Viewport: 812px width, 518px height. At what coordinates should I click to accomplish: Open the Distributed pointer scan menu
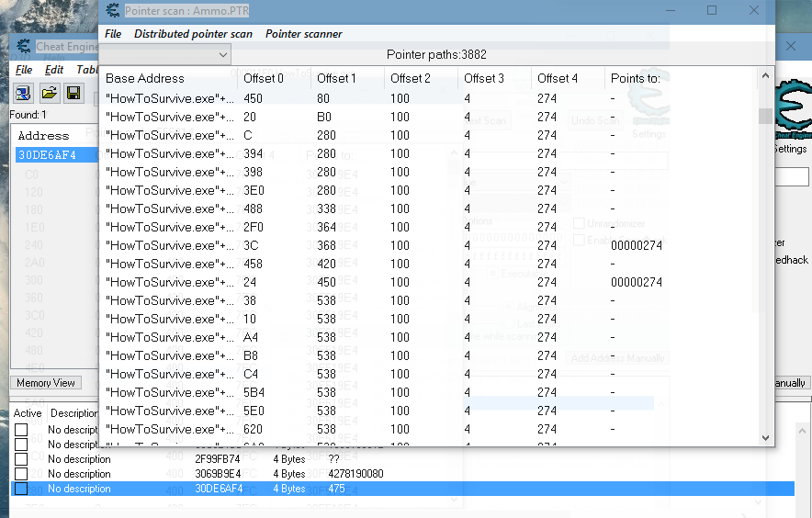(x=193, y=34)
